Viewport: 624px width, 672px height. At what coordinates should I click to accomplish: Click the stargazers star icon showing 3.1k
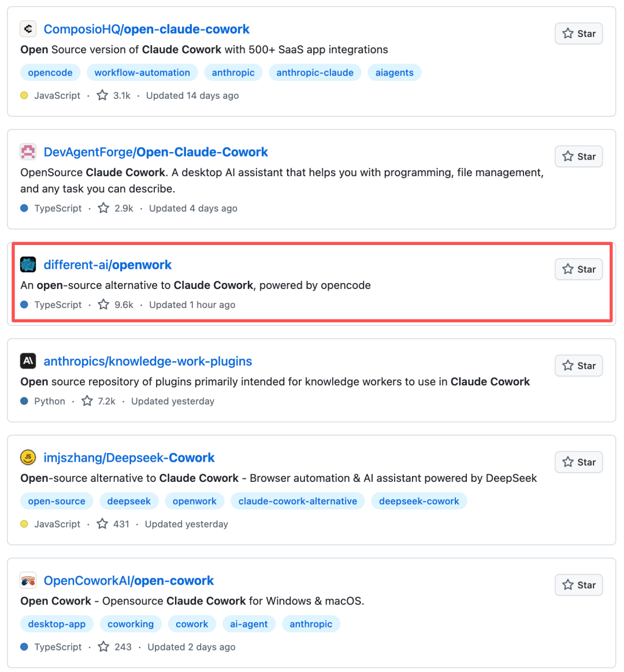coord(102,95)
